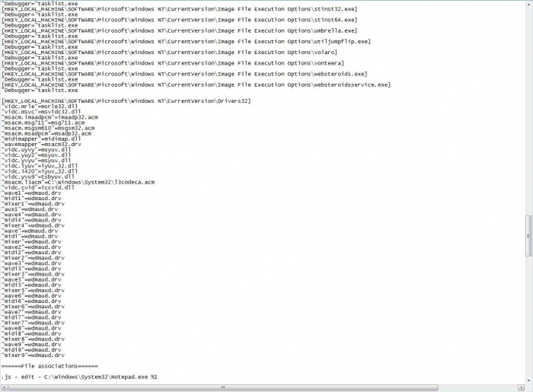Screen dimensions: 533x392
Task: Click the "vidc.i420"=iyuv_32.dll line
Action: (x=40, y=171)
